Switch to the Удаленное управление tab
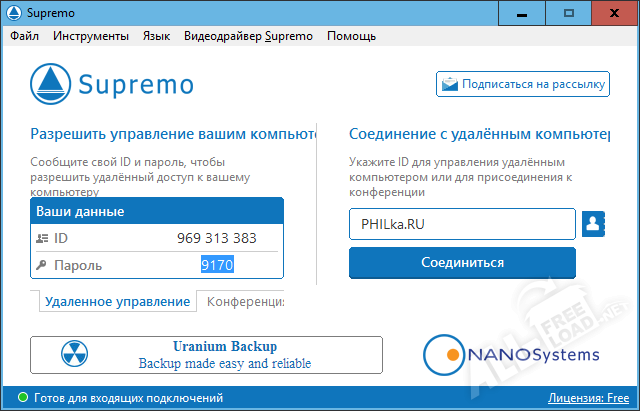The image size is (640, 411). (116, 301)
